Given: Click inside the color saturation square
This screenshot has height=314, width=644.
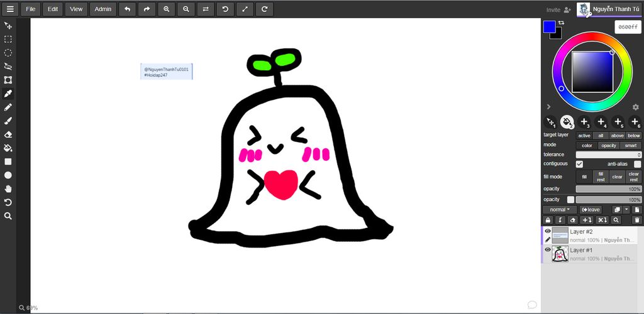Looking at the screenshot, I should (592, 72).
